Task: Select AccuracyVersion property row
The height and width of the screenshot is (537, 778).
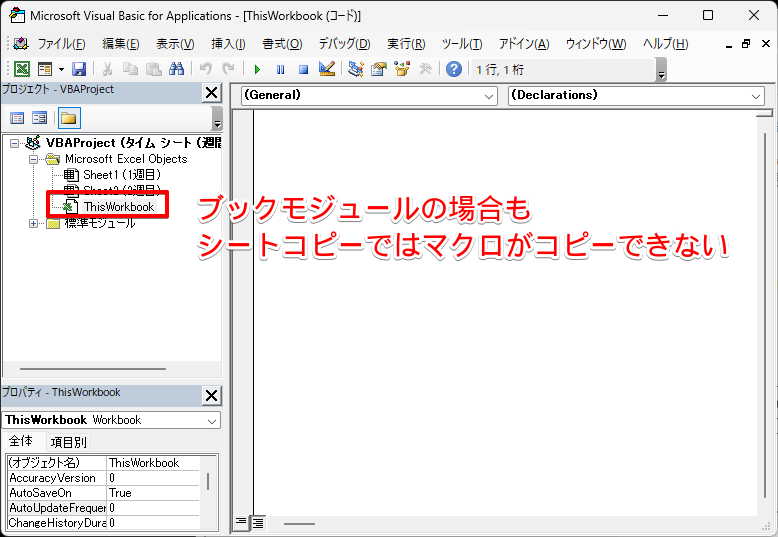Action: click(103, 478)
